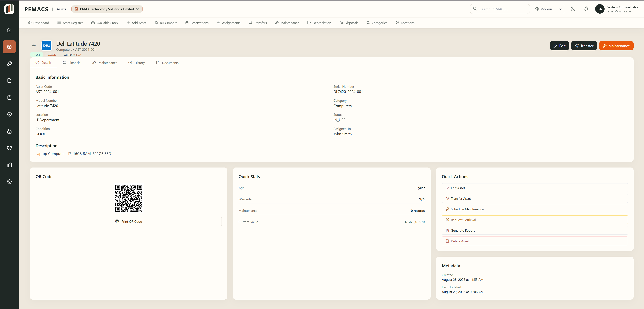Click the Dell brand logo thumbnail
Screen dimensions: 644x309
(x=47, y=45)
